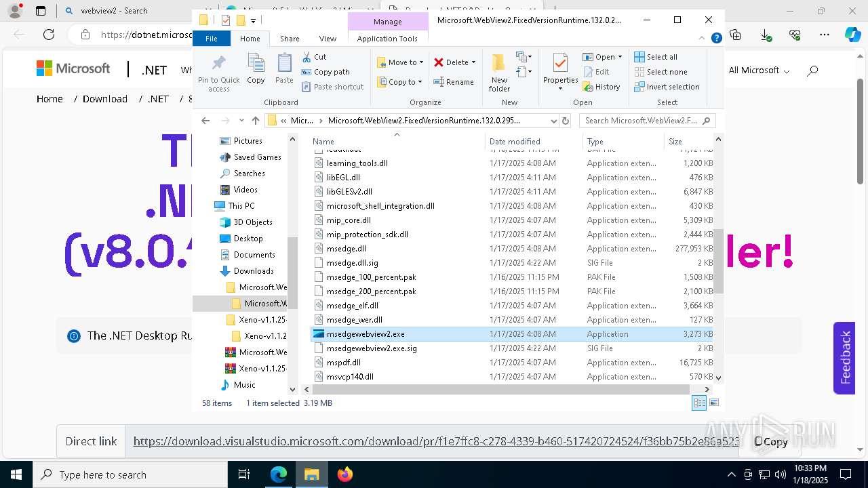The width and height of the screenshot is (868, 488).
Task: Minimize the ribbon with chevron
Action: pyautogui.click(x=703, y=39)
